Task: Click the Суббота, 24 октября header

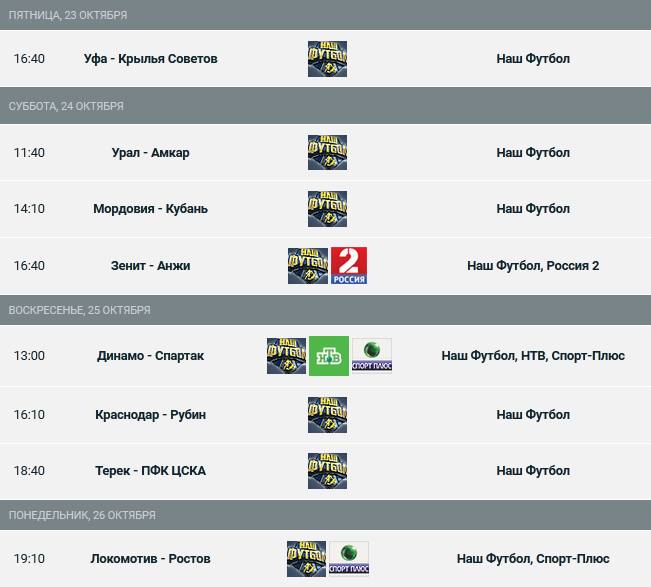Action: [x=326, y=106]
